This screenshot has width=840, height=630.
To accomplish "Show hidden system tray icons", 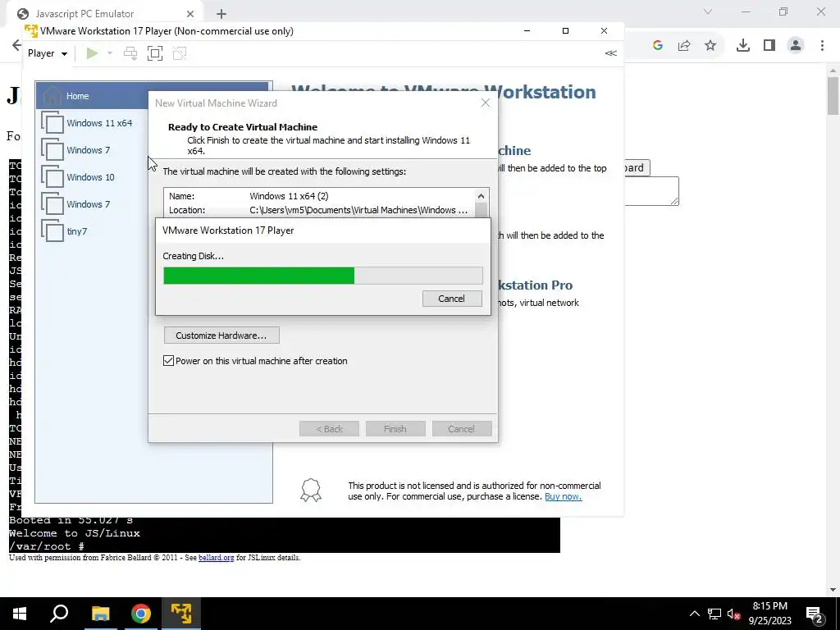I will coord(694,614).
